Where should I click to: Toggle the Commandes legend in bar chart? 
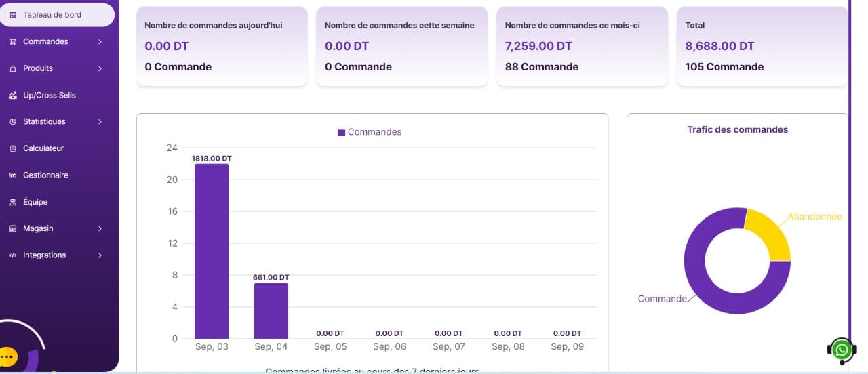click(370, 132)
